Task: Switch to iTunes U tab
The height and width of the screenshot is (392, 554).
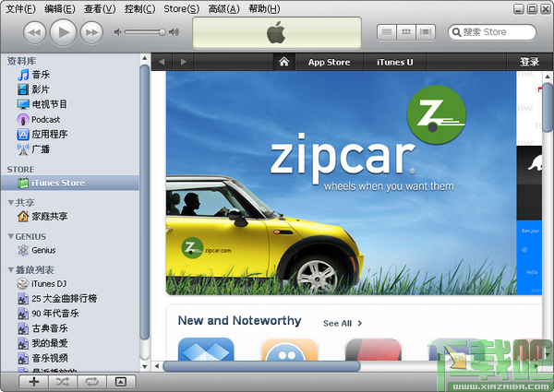Action: (x=394, y=62)
